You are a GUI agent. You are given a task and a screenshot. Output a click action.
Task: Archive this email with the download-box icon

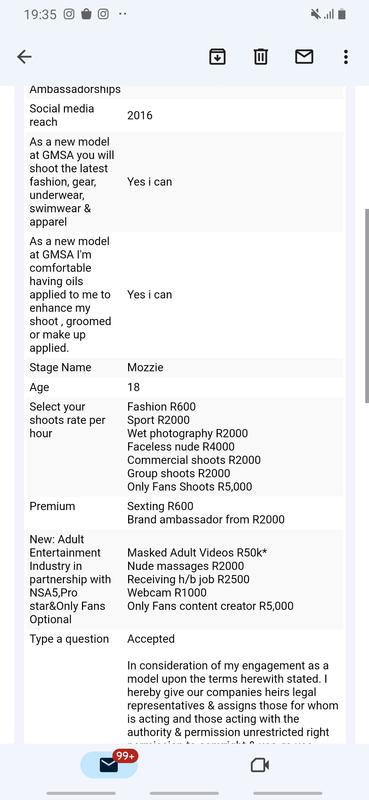(217, 57)
